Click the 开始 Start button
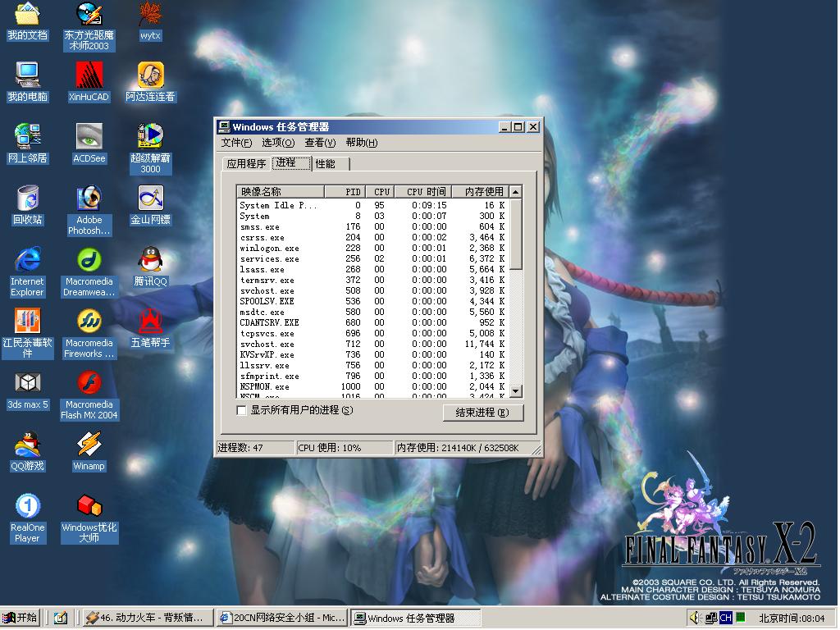 pyautogui.click(x=21, y=618)
